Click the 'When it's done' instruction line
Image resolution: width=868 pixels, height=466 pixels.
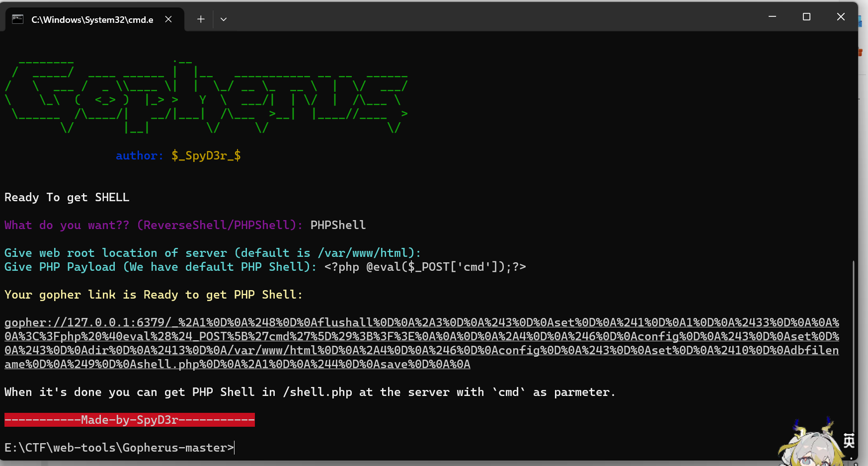pos(310,392)
